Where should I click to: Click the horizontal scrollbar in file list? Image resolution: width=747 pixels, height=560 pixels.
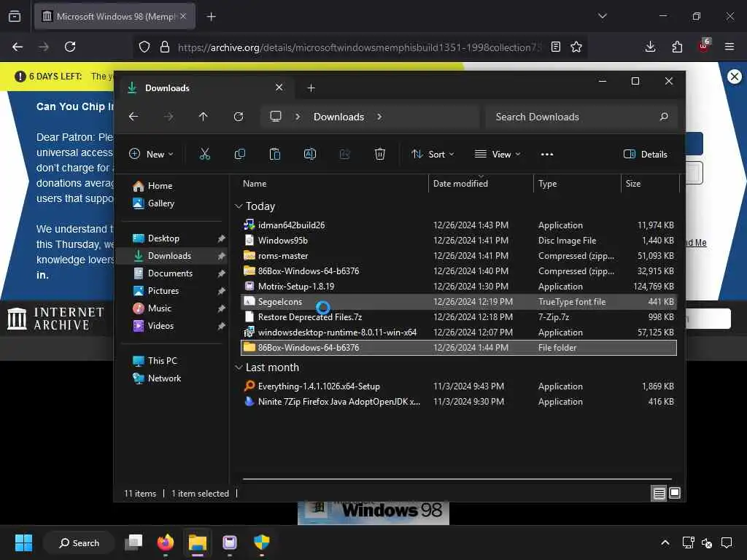pyautogui.click(x=457, y=479)
